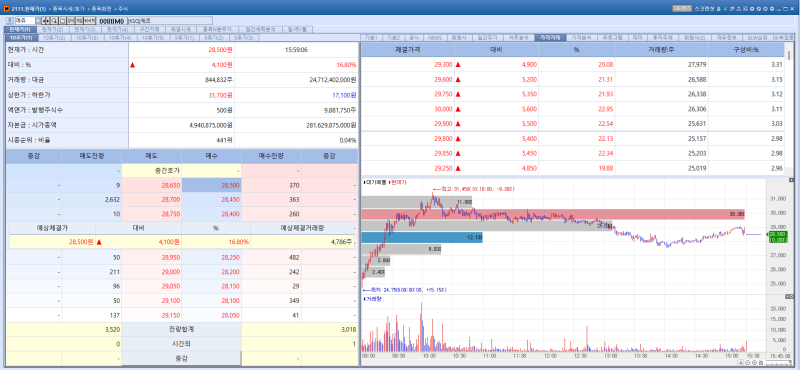
Task: Click the document icon next to the magnifier
Action: 62,20
